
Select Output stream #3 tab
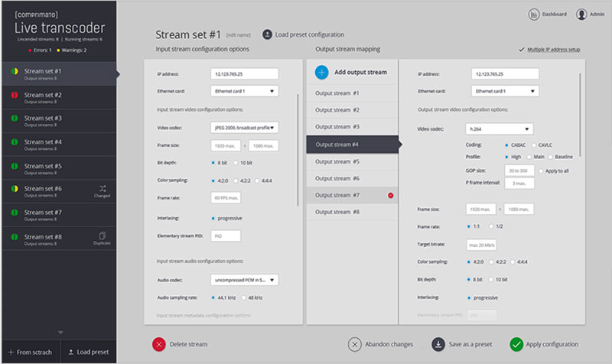click(x=352, y=127)
